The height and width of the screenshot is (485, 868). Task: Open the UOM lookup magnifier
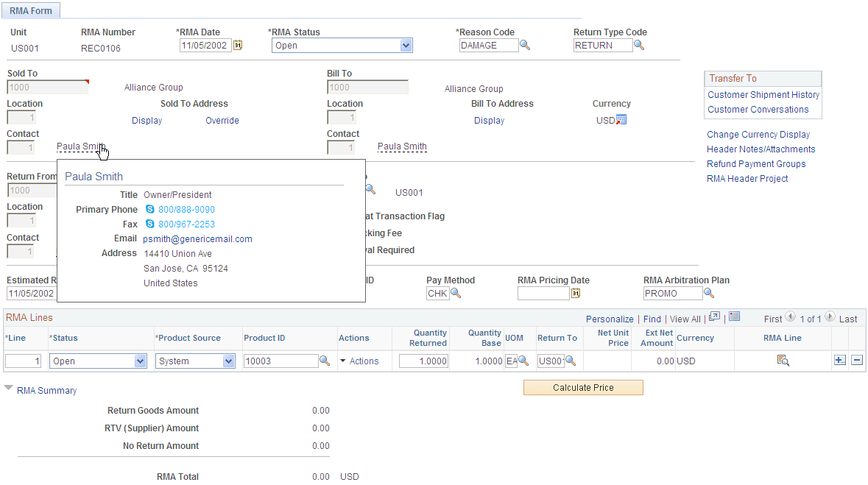524,361
